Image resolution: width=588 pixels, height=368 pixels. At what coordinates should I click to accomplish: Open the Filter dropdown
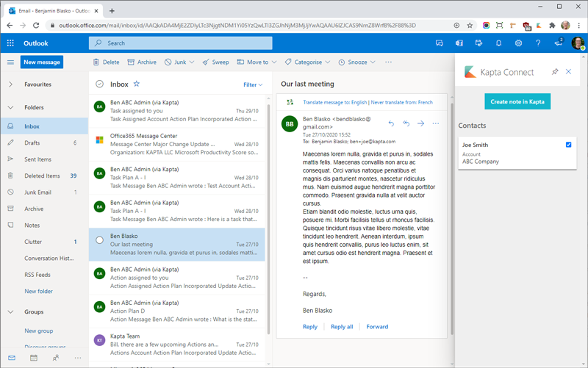point(253,84)
